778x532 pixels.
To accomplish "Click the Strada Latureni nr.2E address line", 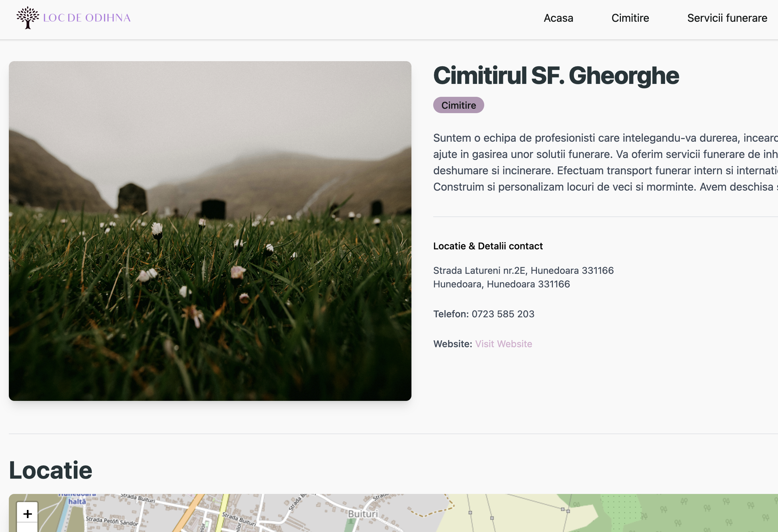I will pos(523,270).
